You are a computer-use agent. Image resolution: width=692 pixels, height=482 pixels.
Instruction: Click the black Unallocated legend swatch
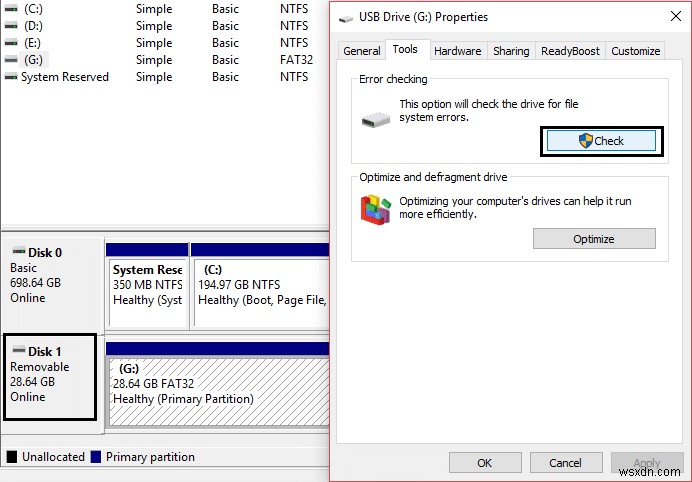coord(12,456)
